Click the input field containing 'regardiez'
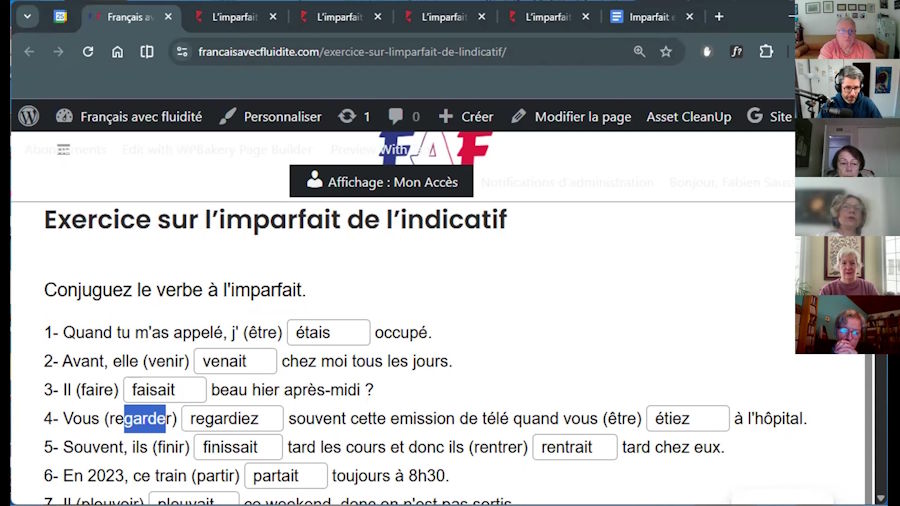Image resolution: width=900 pixels, height=506 pixels. [232, 419]
